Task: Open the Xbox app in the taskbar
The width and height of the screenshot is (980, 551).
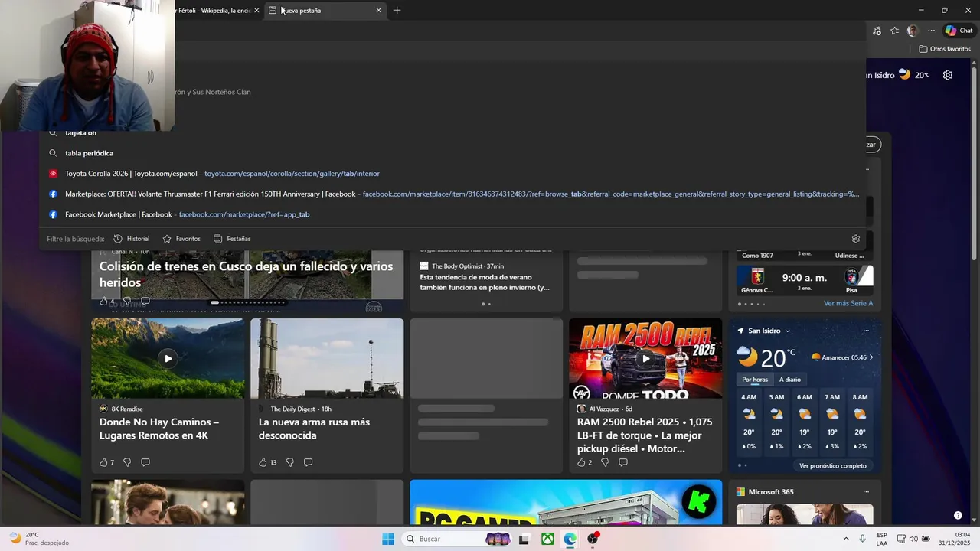Action: (548, 539)
